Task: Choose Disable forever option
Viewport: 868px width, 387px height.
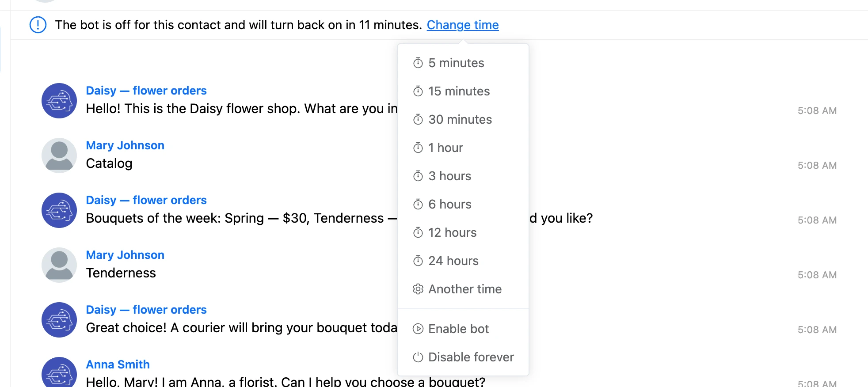Action: pos(463,357)
